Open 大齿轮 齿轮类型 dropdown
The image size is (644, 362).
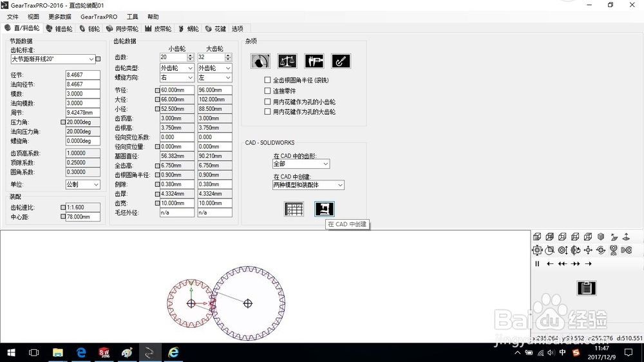pyautogui.click(x=215, y=68)
